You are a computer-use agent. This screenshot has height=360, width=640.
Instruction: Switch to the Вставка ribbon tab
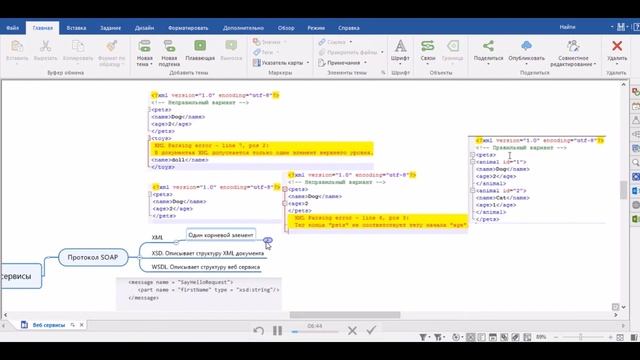tap(76, 28)
